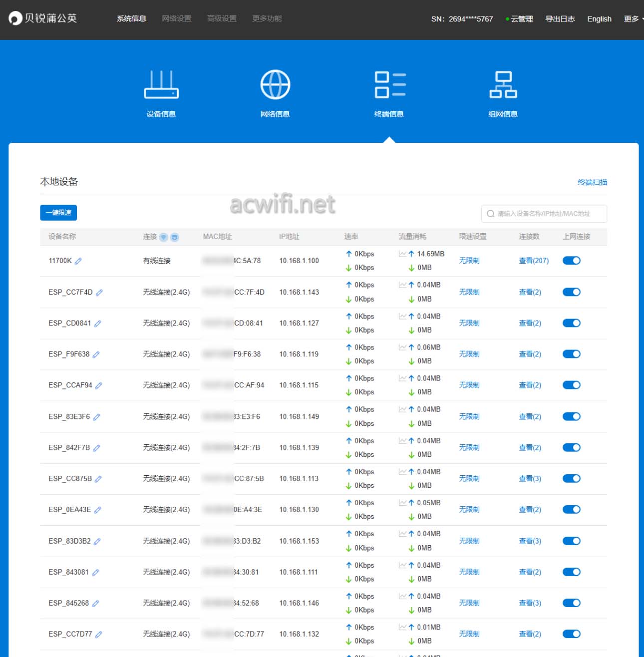Toggle internet access for ESP_CC7D77
The image size is (644, 657).
point(572,634)
